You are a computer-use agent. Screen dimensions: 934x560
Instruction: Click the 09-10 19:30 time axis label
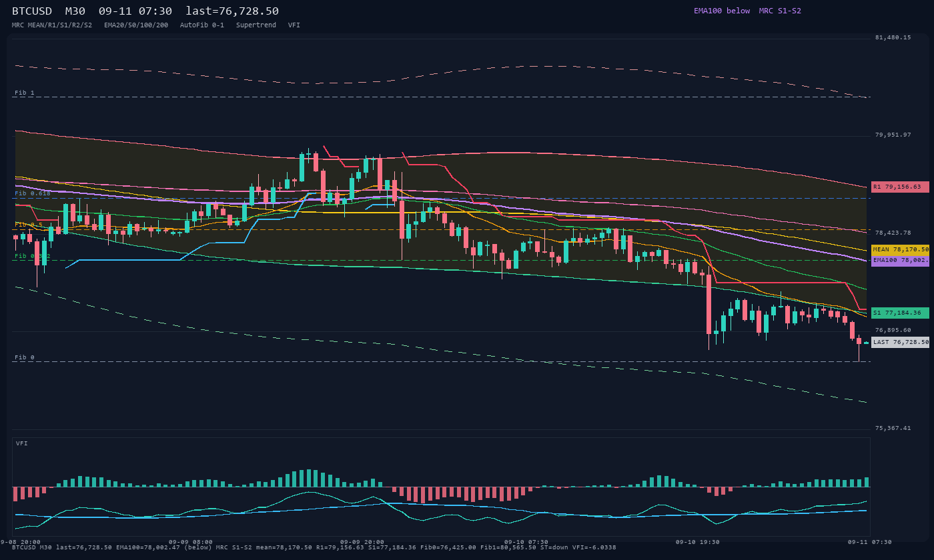point(698,542)
